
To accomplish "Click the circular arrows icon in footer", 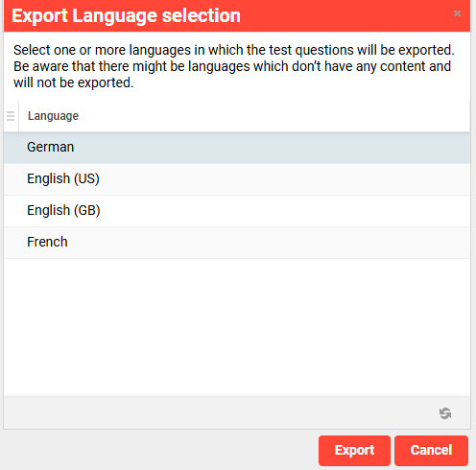I will point(445,413).
